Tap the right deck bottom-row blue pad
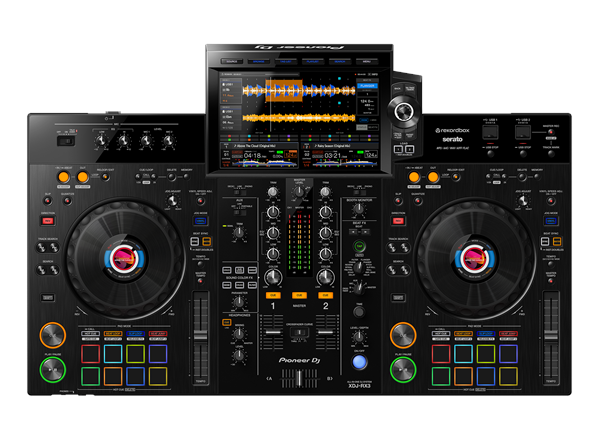 (x=486, y=376)
